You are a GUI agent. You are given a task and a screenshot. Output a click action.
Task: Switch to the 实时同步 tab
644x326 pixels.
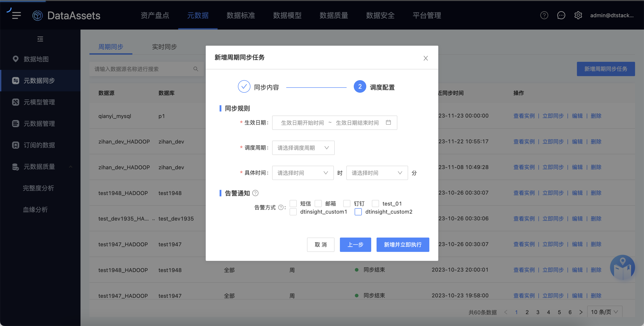pos(164,47)
